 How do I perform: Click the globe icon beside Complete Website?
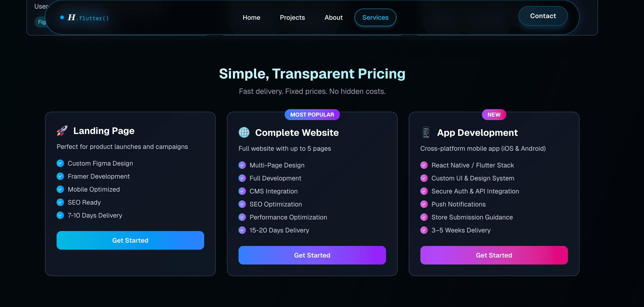(244, 132)
